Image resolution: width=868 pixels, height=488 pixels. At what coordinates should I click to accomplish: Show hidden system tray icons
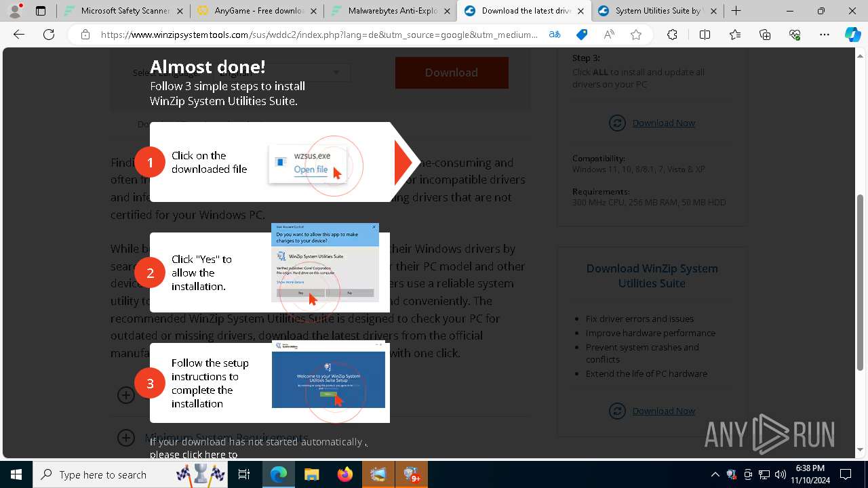coord(715,474)
